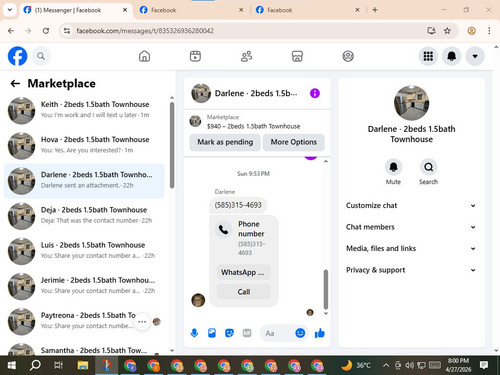View site information icon in address bar
Screen dimensions: 500x375
tap(67, 31)
